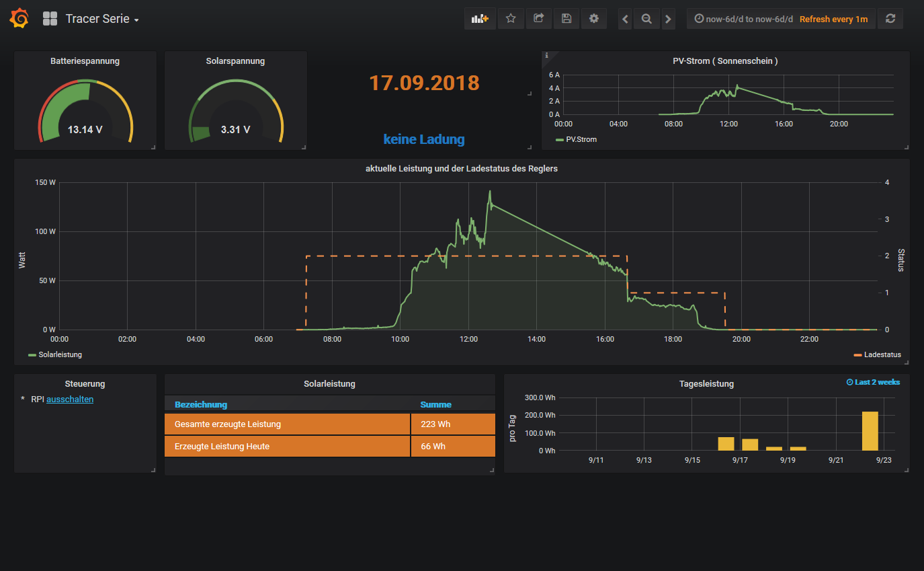Zoom out the time range
This screenshot has height=571, width=924.
[x=646, y=20]
